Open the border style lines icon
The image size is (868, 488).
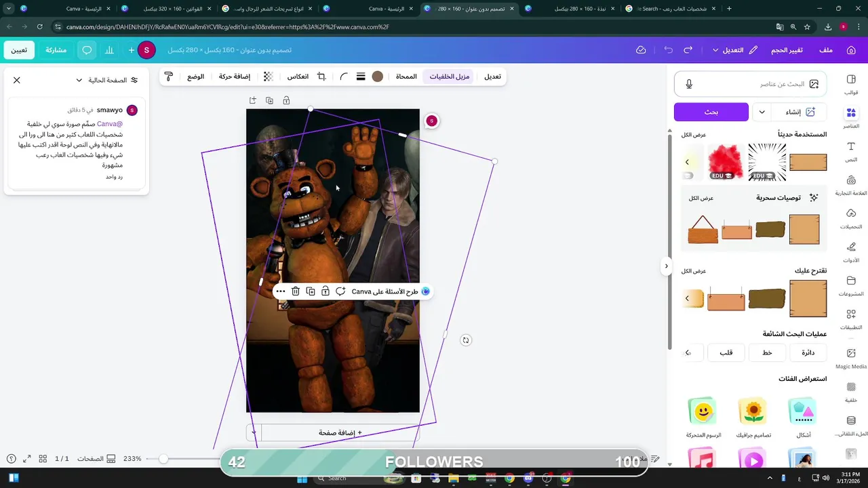pyautogui.click(x=361, y=77)
